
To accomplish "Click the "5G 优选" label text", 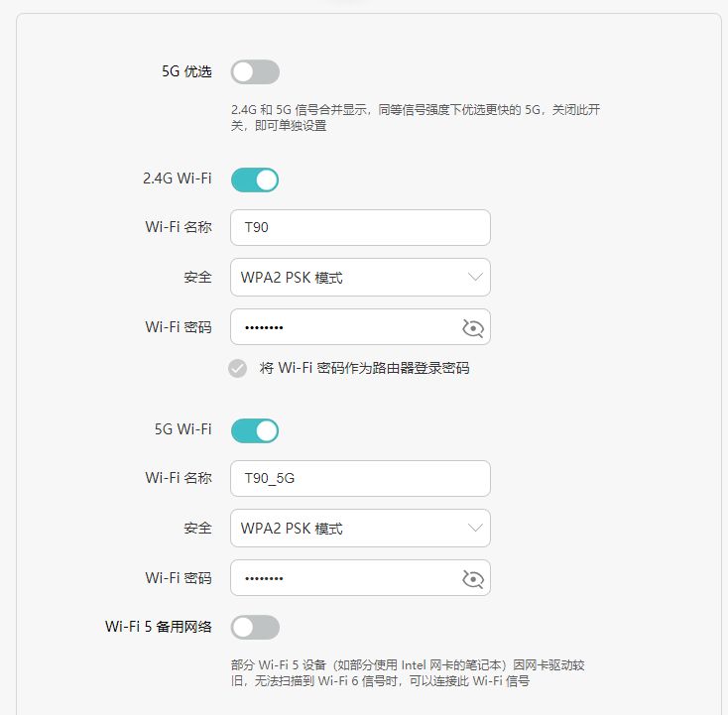I will (x=186, y=71).
